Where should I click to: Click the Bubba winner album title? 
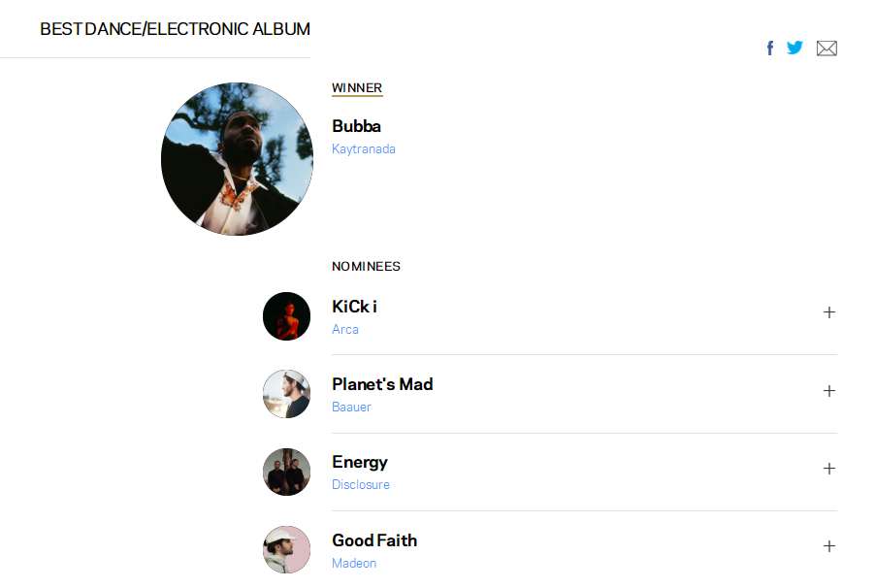(x=356, y=126)
